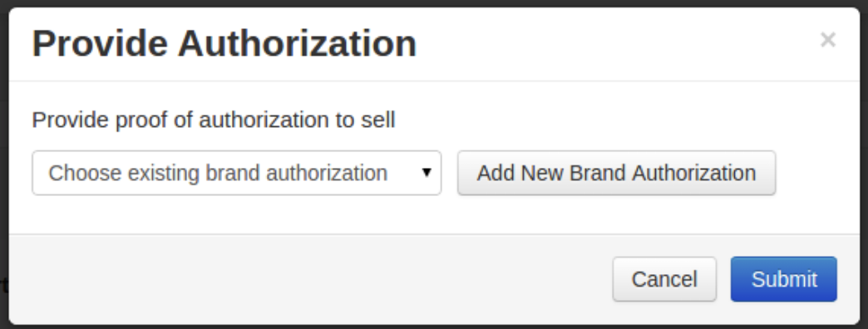This screenshot has height=329, width=868.
Task: Click the Add New Brand Authorization button
Action: point(616,173)
